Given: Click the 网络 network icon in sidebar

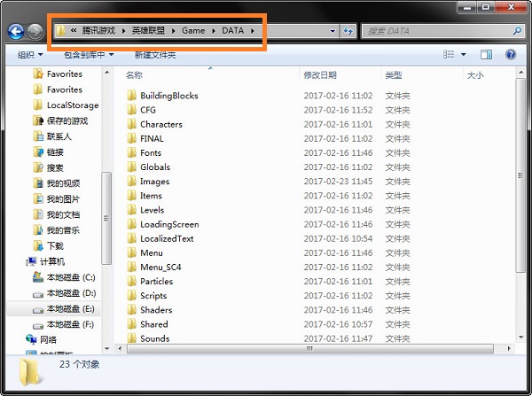Looking at the screenshot, I should [x=31, y=339].
